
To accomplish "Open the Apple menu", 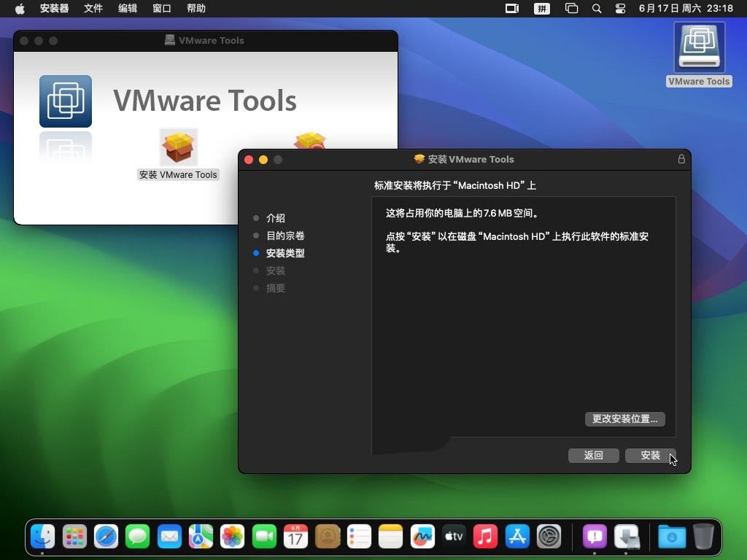I will pos(20,9).
